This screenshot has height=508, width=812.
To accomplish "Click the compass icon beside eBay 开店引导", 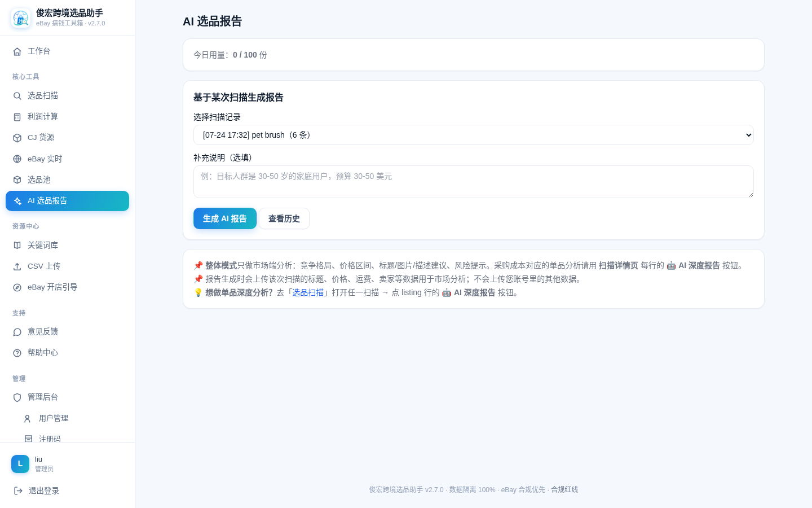I will (x=17, y=287).
